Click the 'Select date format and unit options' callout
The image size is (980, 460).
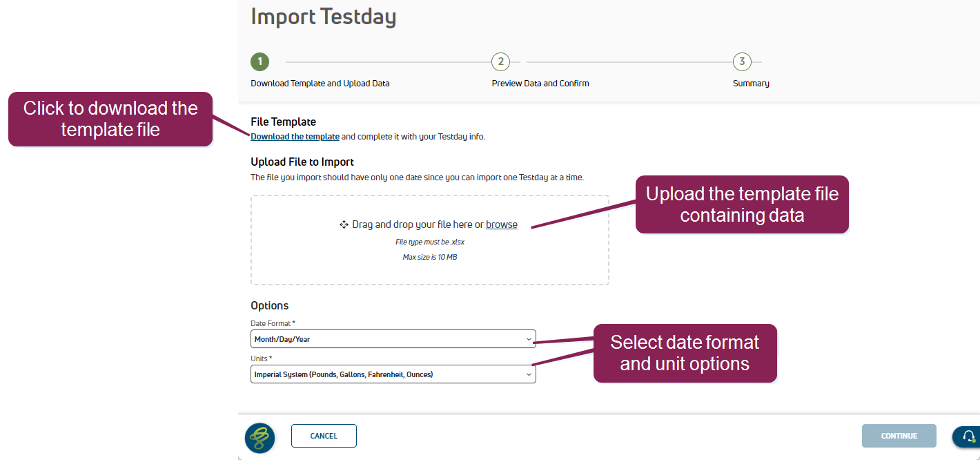coord(685,353)
